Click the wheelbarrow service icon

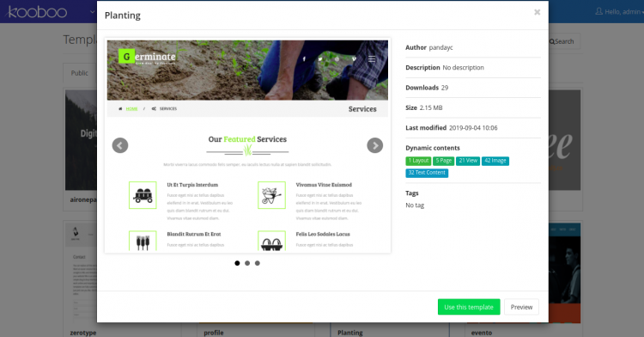271,195
